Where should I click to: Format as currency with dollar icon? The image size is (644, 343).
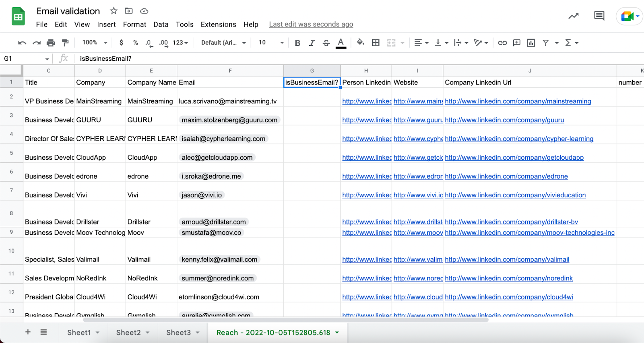[121, 43]
